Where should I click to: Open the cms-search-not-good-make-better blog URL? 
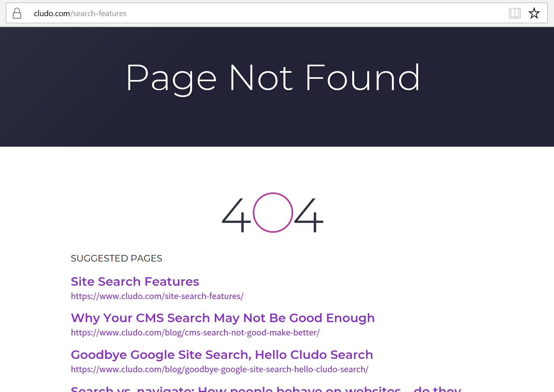(195, 333)
